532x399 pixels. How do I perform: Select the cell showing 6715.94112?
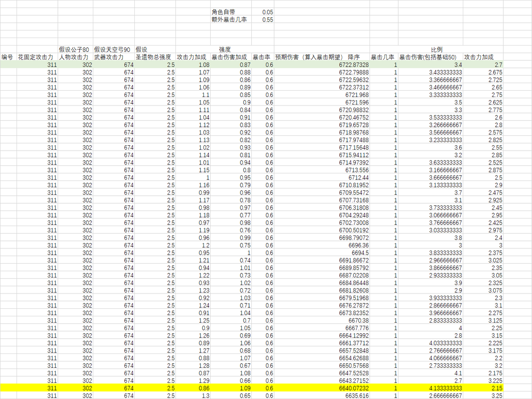click(x=322, y=155)
